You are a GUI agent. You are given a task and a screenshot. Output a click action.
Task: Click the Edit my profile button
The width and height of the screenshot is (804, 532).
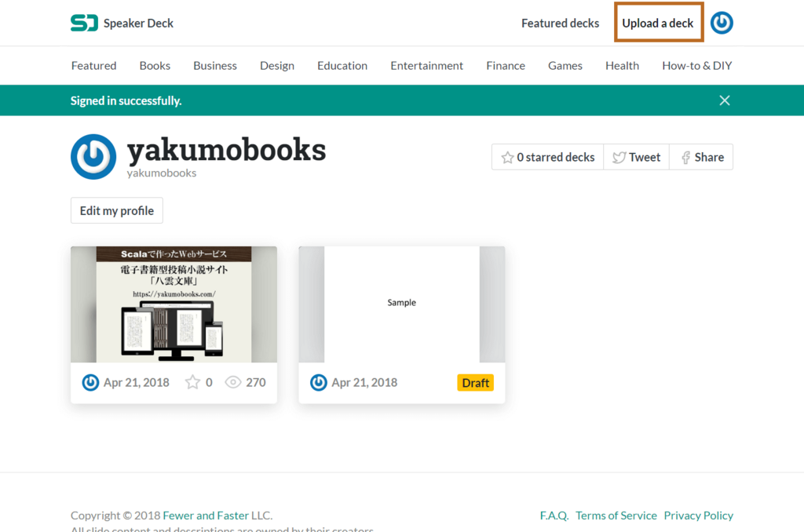click(x=117, y=210)
